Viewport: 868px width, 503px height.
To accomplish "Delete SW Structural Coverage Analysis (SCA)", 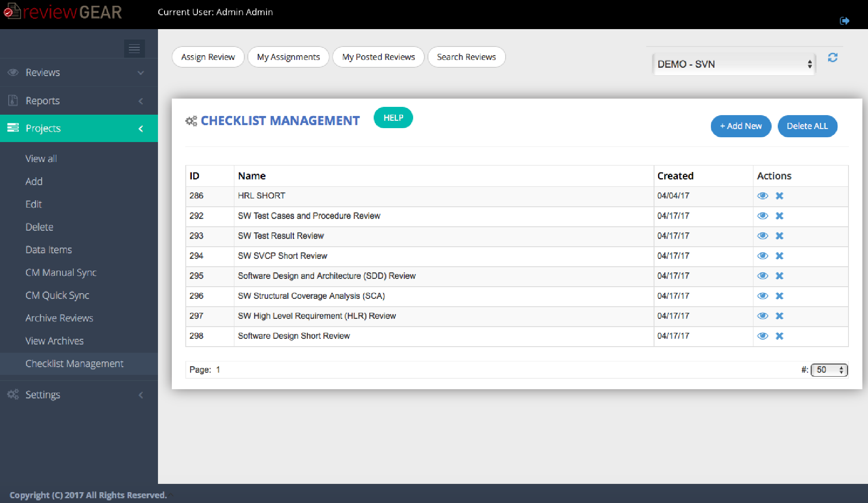I will click(x=779, y=296).
